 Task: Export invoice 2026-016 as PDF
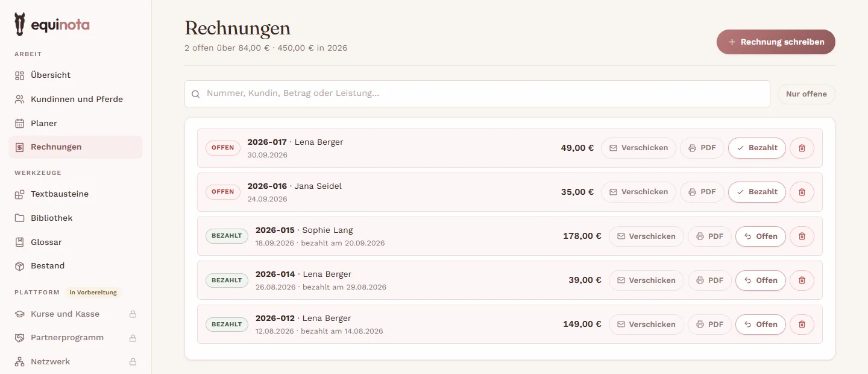coord(702,192)
